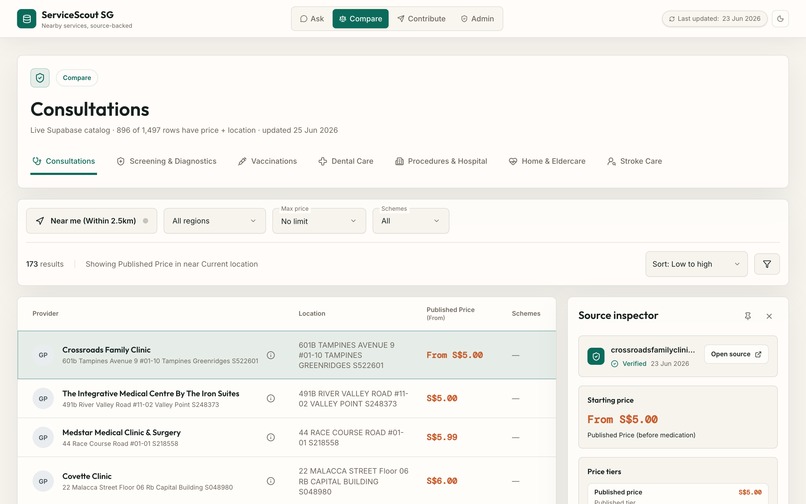This screenshot has width=806, height=504.
Task: Switch to Screening & Diagnostics tab
Action: [x=167, y=161]
